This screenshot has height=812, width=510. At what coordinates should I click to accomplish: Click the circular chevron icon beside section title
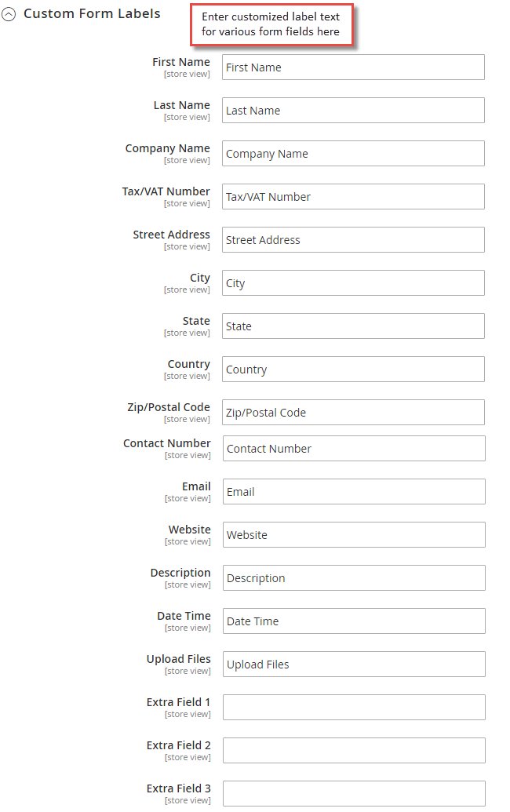9,13
